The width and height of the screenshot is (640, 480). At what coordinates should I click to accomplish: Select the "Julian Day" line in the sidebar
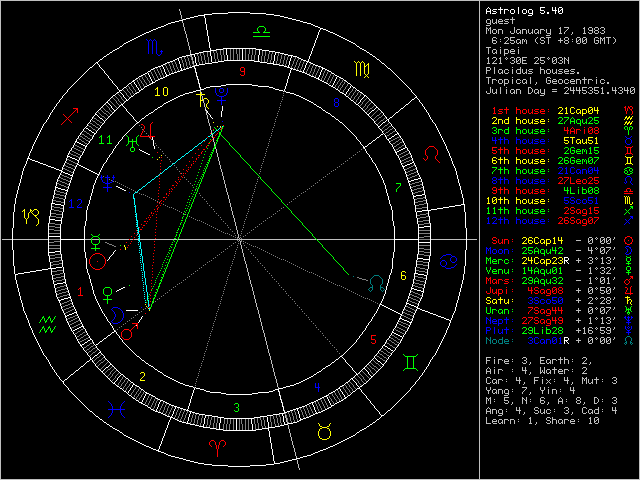pyautogui.click(x=558, y=90)
